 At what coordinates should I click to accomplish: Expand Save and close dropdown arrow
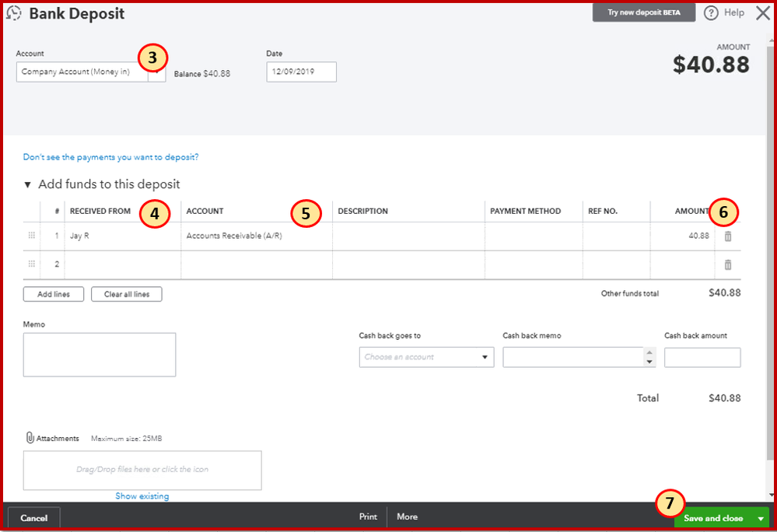(760, 518)
